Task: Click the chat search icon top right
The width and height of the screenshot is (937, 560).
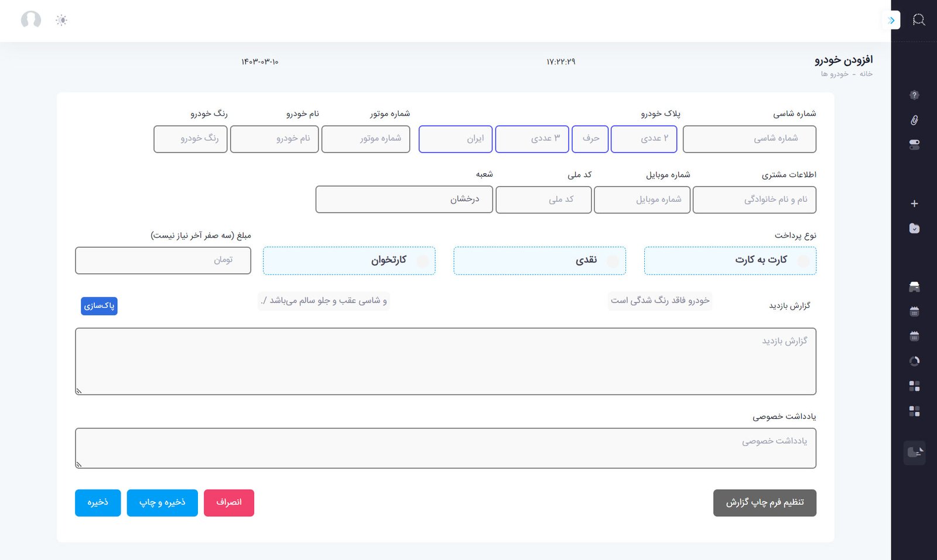Action: click(x=919, y=20)
